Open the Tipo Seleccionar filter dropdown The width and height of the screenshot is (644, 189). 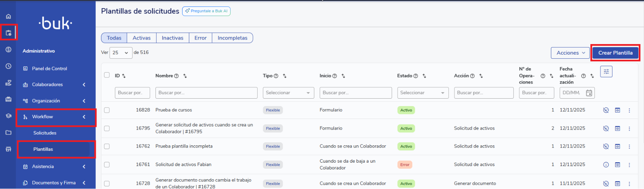pos(288,93)
